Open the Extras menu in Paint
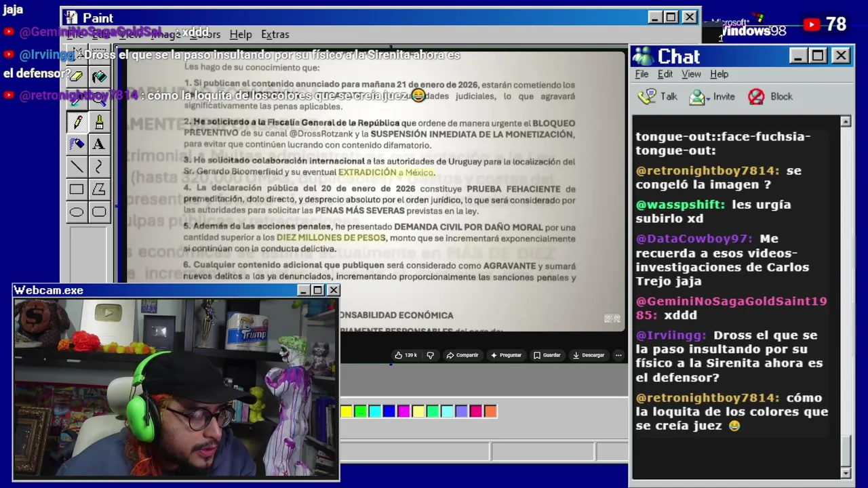Viewport: 868px width, 488px height. click(275, 35)
